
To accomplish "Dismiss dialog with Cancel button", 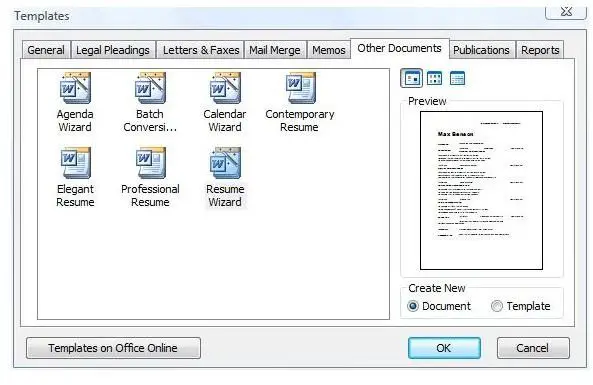I will (533, 348).
